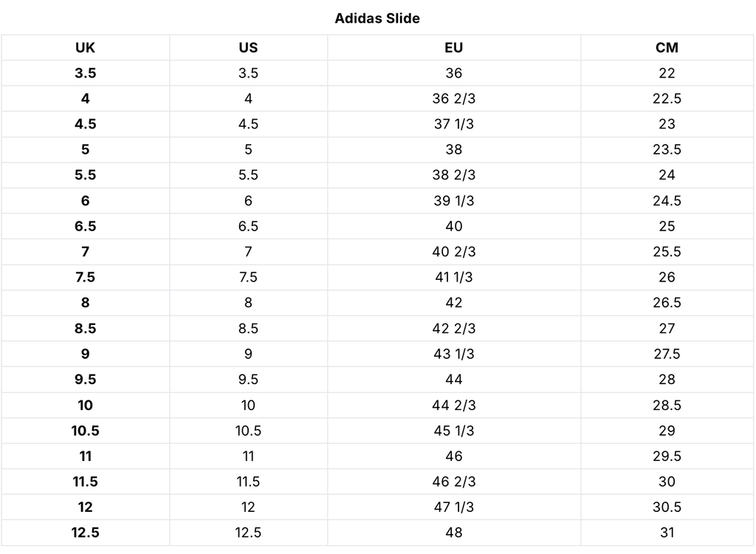Viewport: 756px width, 554px height.
Task: Click the CM 30.5 cell
Action: click(667, 507)
